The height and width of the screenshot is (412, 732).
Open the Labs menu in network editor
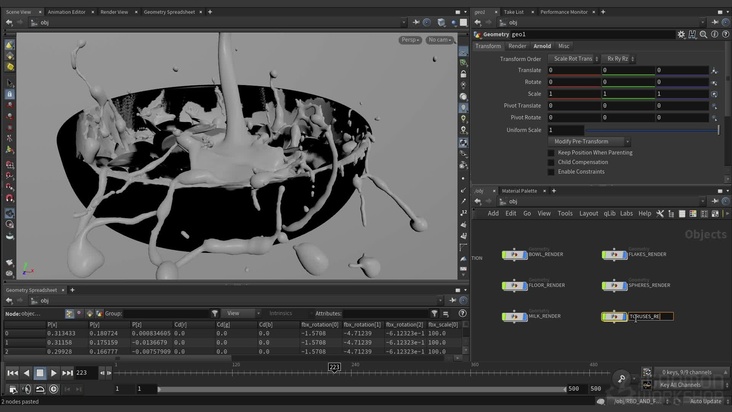click(626, 213)
